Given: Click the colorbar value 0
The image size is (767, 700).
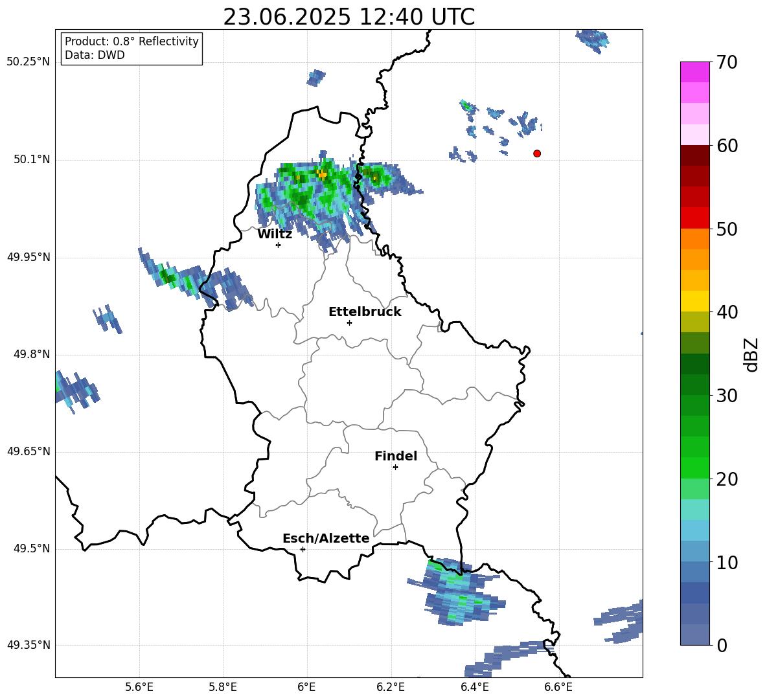Looking at the screenshot, I should click(722, 646).
